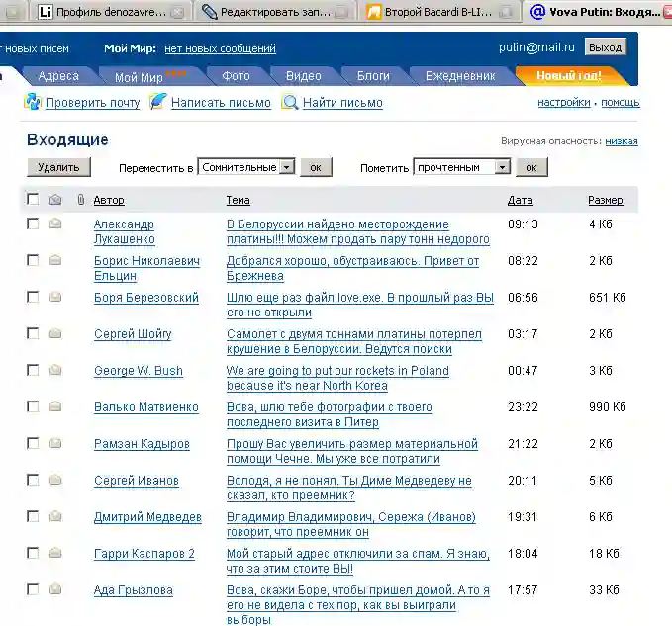
Task: Click envelope icon in Матвиенко row
Action: coord(55,405)
